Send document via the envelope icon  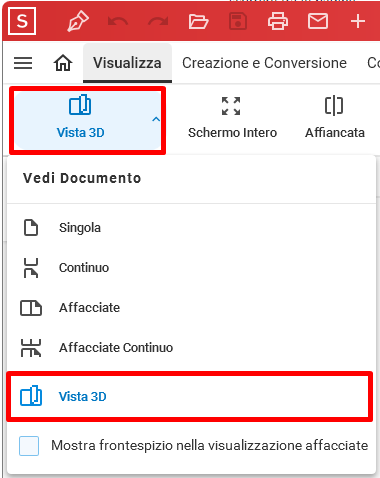point(318,22)
